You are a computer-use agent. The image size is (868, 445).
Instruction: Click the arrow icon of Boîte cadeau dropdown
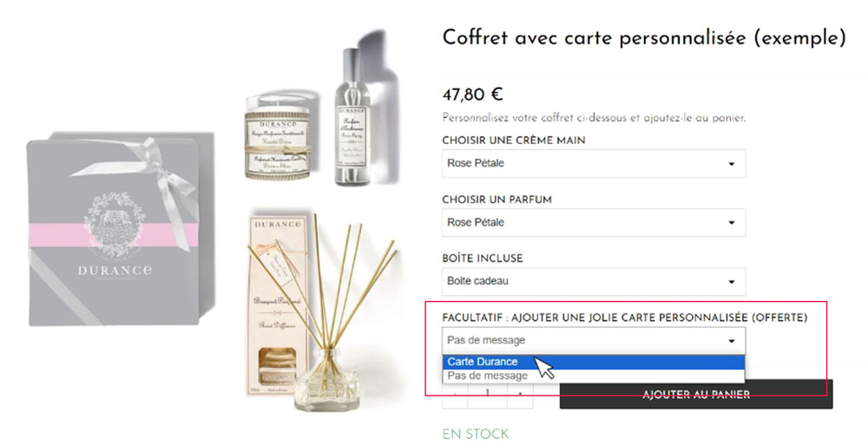(x=731, y=282)
